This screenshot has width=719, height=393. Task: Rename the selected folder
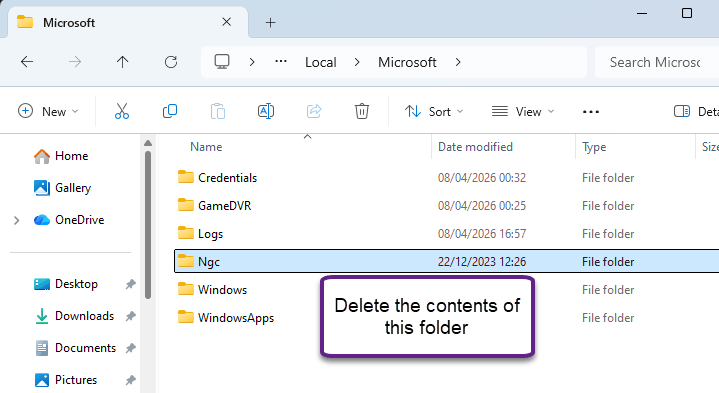pos(266,111)
